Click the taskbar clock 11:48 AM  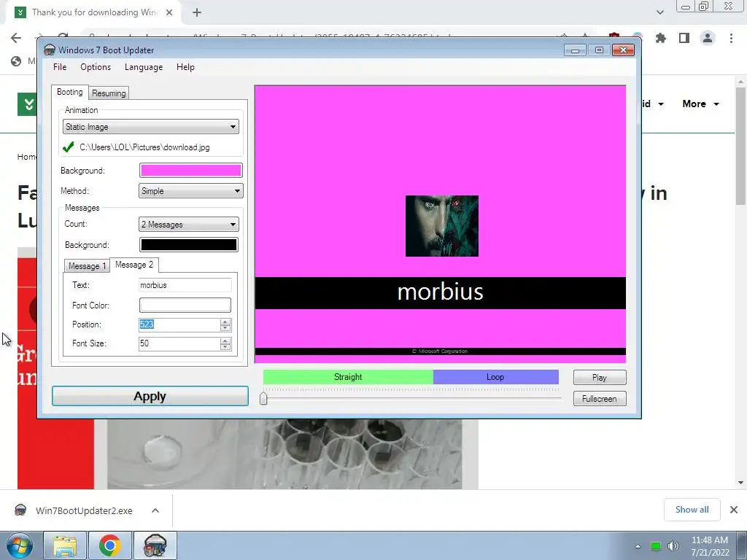coord(709,540)
